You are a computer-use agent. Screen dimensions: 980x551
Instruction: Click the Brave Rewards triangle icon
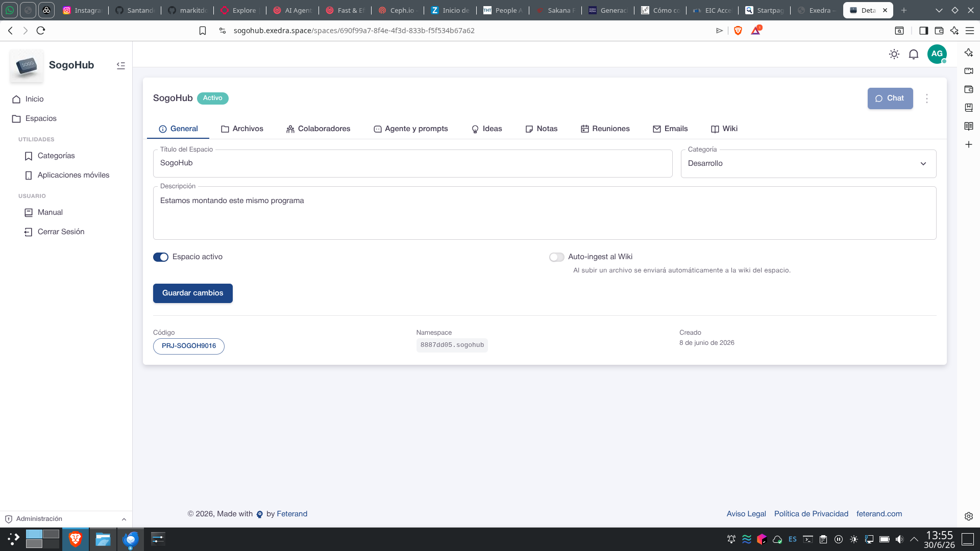click(756, 31)
